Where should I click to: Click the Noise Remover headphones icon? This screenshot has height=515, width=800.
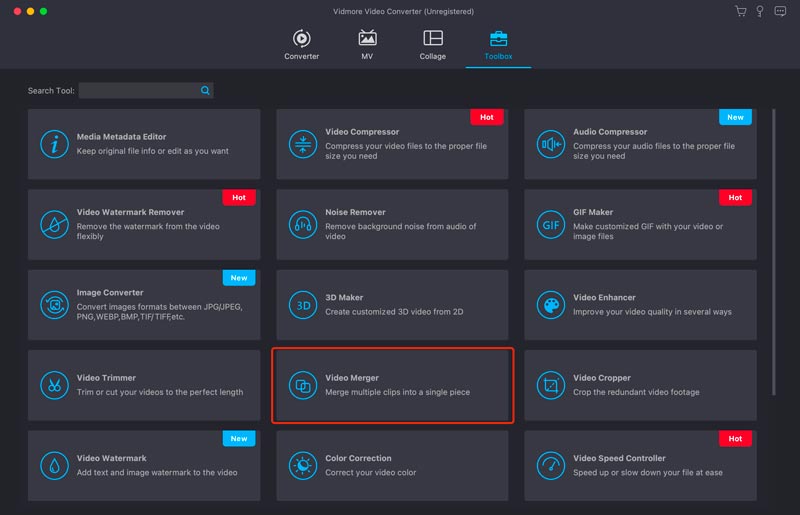[x=302, y=225]
